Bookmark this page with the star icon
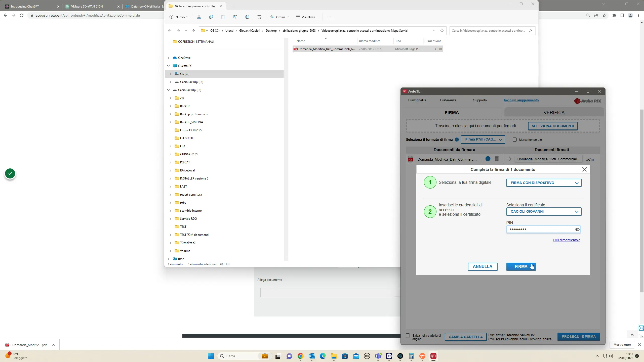Screen dimensions: 644x362 pyautogui.click(x=604, y=15)
